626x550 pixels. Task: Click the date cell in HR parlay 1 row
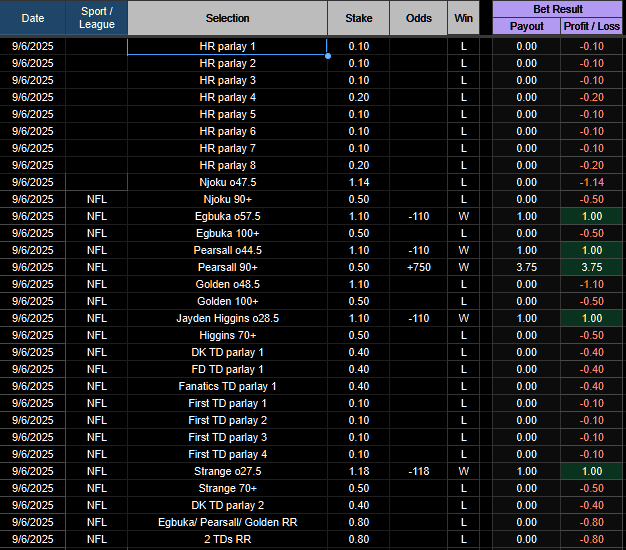pos(33,46)
